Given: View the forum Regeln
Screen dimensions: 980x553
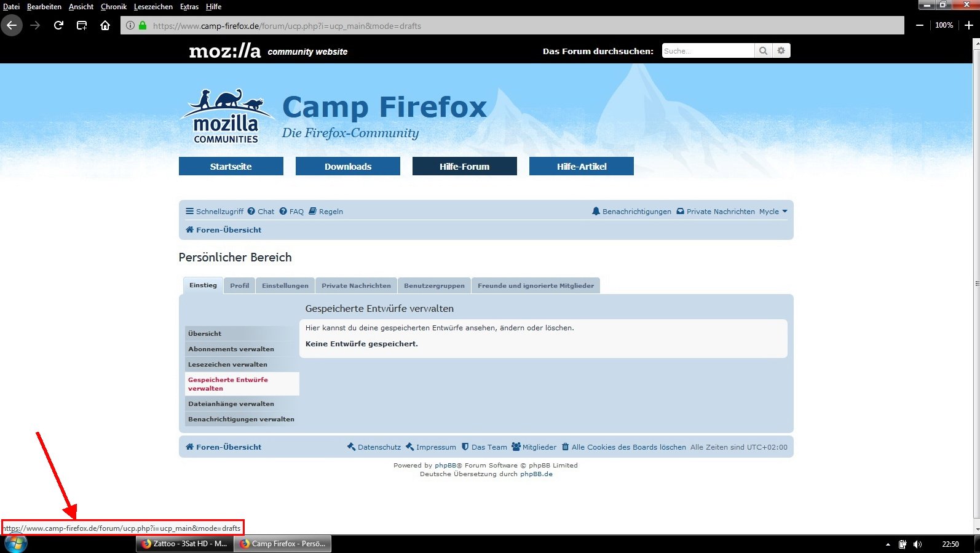Looking at the screenshot, I should (326, 211).
